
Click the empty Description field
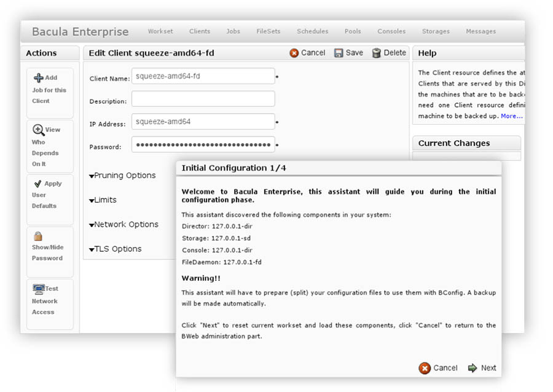pos(203,99)
